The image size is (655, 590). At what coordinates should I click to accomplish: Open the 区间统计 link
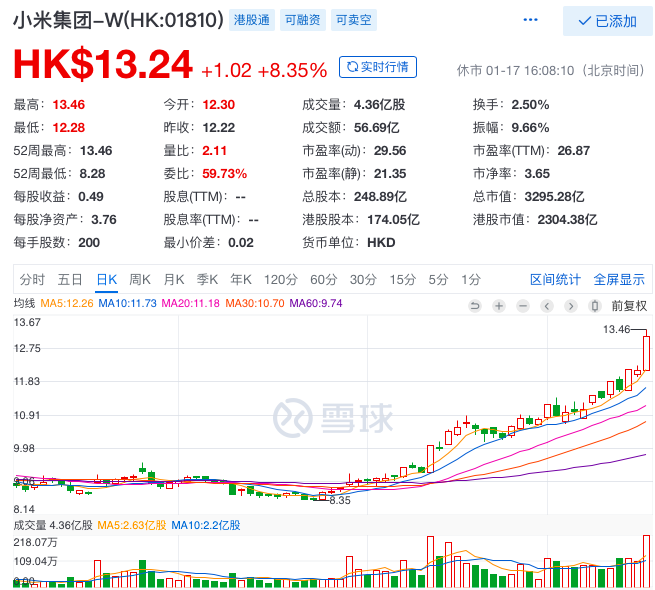pos(555,279)
